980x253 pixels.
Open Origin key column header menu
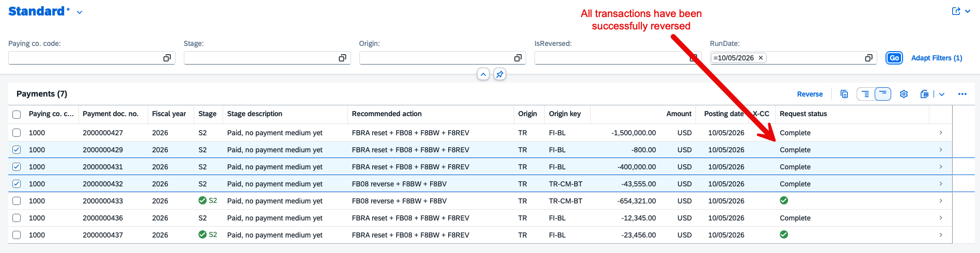click(565, 114)
